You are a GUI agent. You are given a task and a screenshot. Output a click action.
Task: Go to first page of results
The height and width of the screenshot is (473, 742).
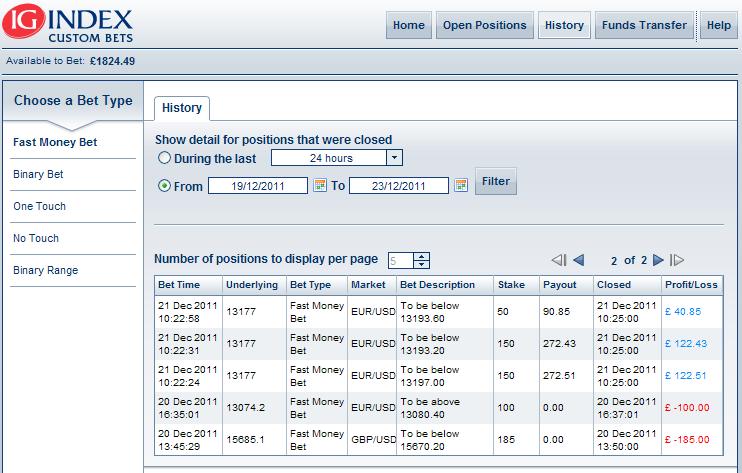tap(559, 260)
